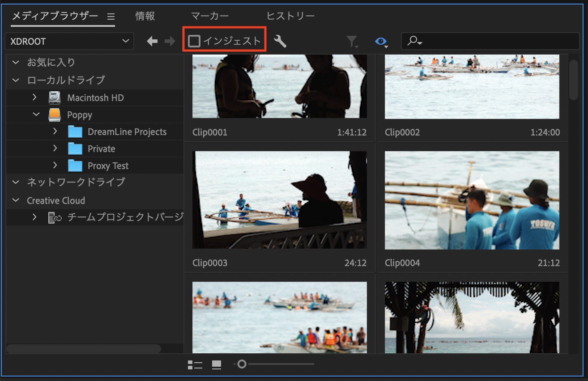Click the vertical scrollbar of the clip grid
Screen dimensions: 588x381
coord(574,80)
